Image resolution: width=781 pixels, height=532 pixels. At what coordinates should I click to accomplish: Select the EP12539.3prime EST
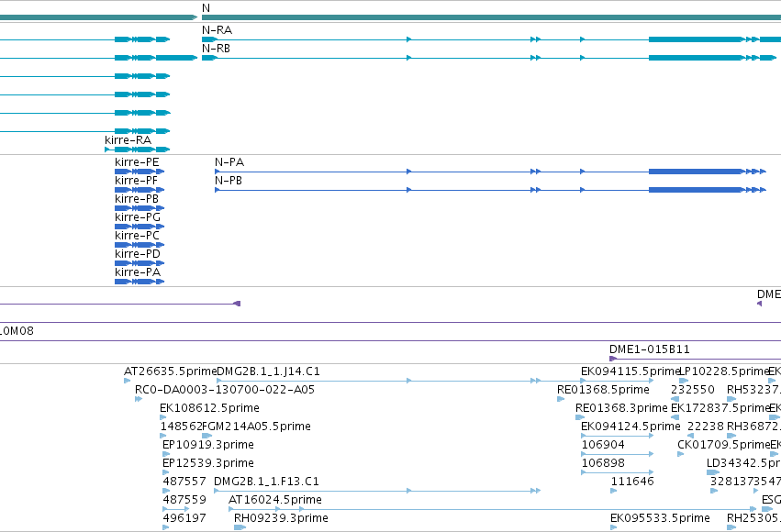click(166, 472)
